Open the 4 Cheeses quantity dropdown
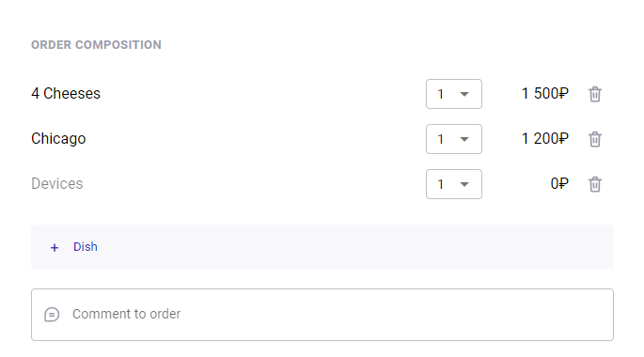The image size is (644, 357). (454, 94)
